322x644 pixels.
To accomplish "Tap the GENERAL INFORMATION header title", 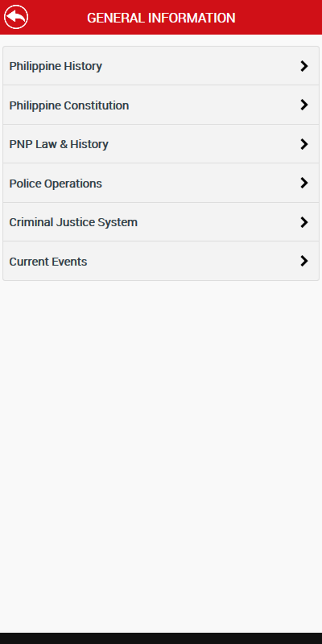I will (x=161, y=18).
